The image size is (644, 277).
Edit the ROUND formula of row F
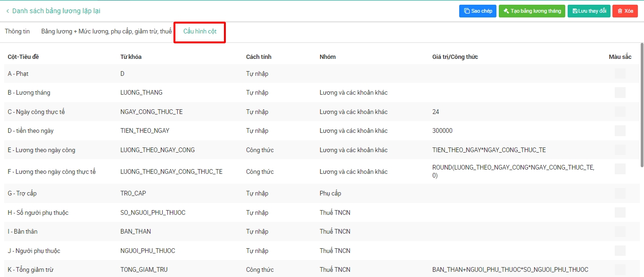[x=513, y=171]
